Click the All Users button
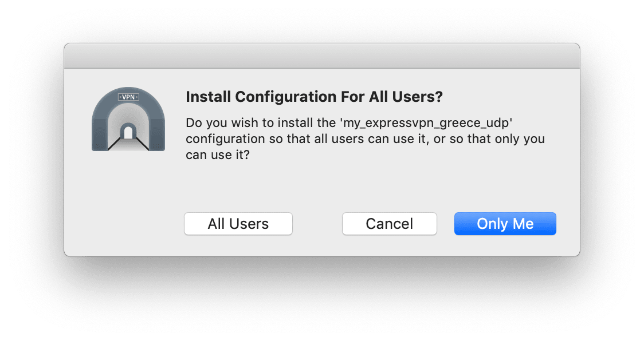This screenshot has height=341, width=644. [238, 224]
